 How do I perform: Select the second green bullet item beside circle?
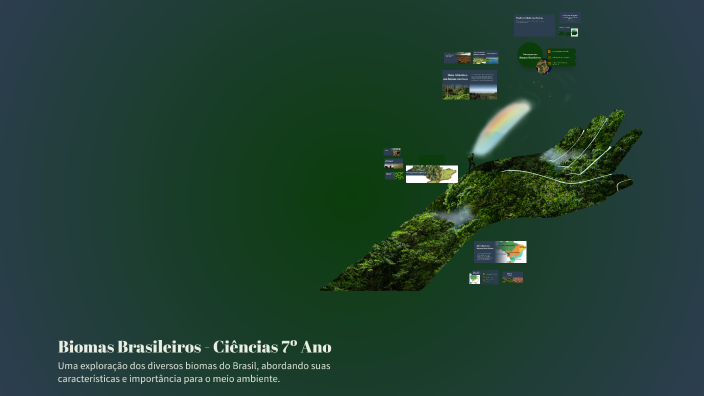tap(561, 57)
